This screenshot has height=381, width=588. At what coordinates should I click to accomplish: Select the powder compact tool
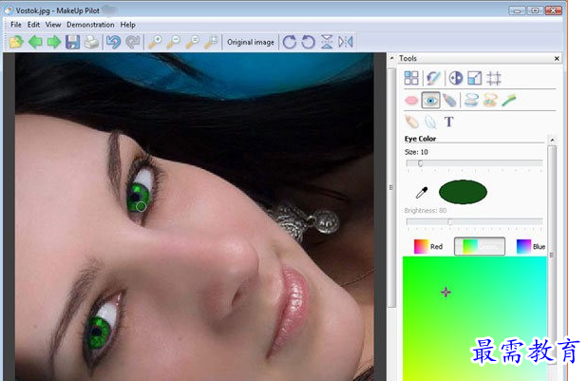tap(471, 101)
